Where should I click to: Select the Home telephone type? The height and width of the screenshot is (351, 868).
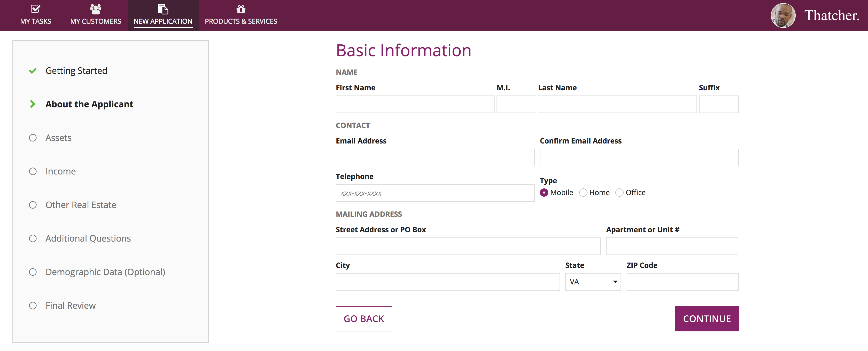point(583,193)
